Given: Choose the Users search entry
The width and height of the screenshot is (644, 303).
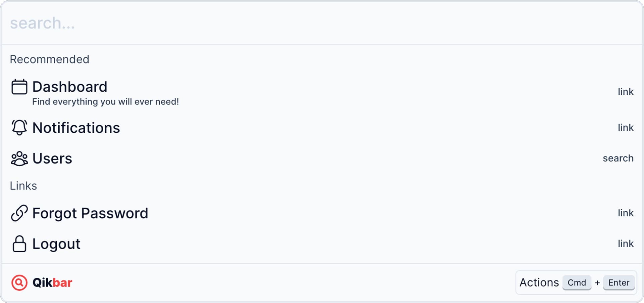Looking at the screenshot, I should point(322,158).
